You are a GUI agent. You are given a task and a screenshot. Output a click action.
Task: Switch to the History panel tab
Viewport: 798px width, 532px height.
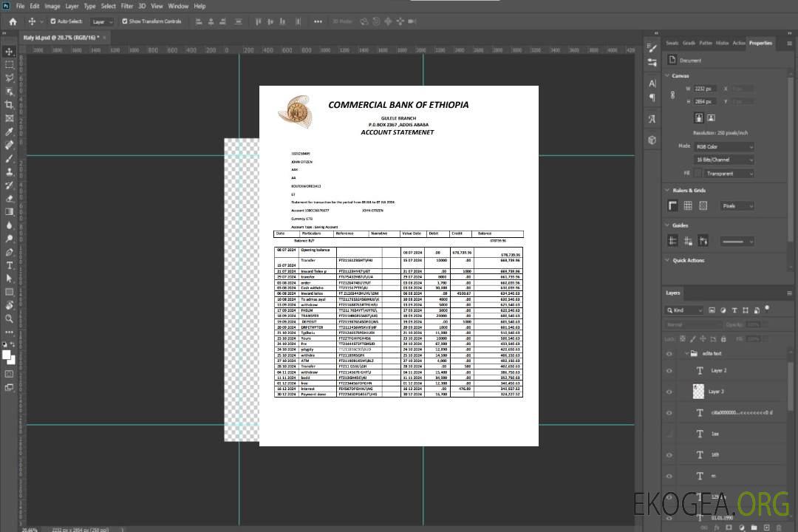coord(722,43)
